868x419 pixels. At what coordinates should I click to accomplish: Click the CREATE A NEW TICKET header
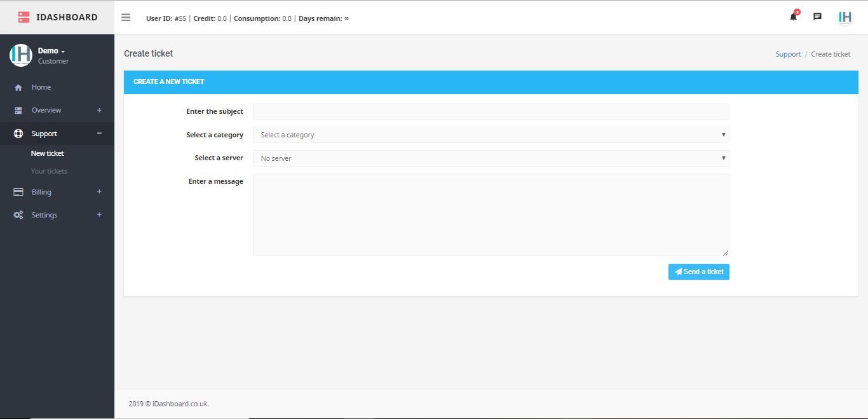click(169, 82)
